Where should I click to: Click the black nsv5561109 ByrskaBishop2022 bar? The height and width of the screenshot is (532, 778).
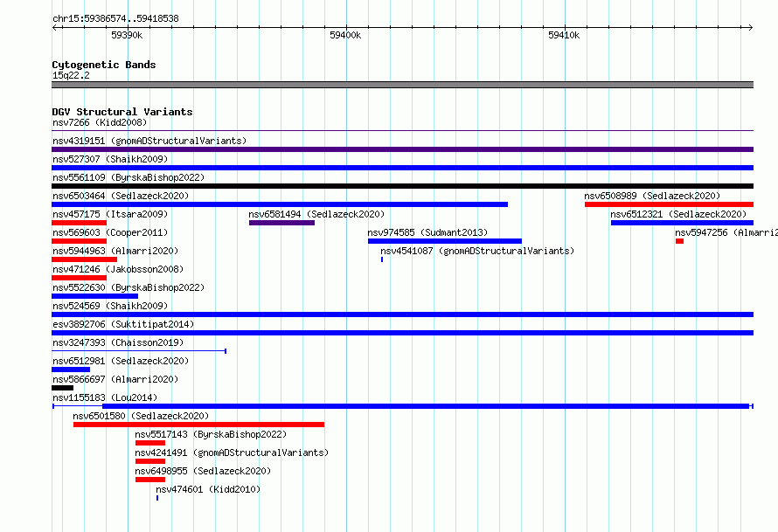tap(402, 186)
